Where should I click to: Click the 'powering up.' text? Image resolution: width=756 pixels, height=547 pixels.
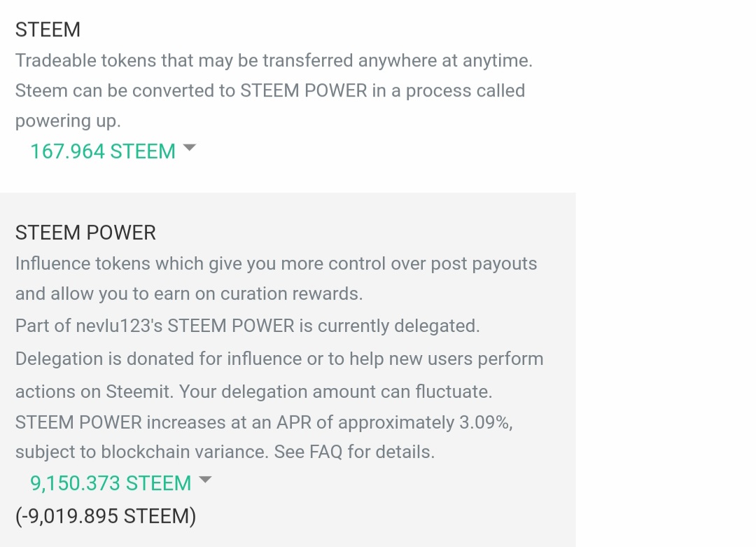tap(68, 120)
